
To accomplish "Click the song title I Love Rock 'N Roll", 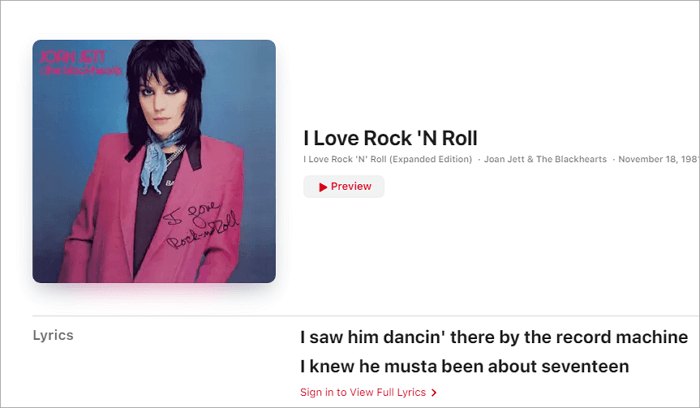I will [395, 138].
